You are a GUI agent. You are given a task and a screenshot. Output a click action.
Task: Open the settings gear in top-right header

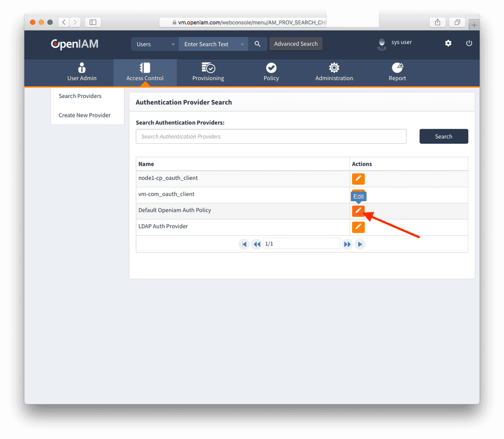448,43
